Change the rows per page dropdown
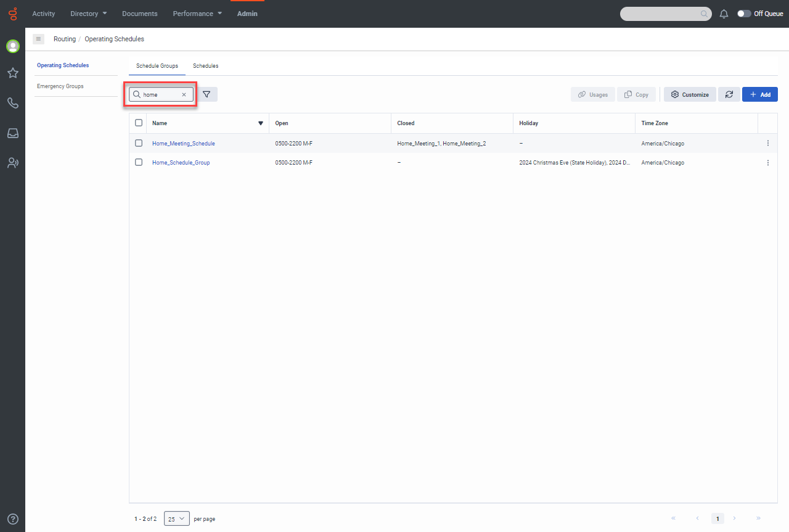 176,519
